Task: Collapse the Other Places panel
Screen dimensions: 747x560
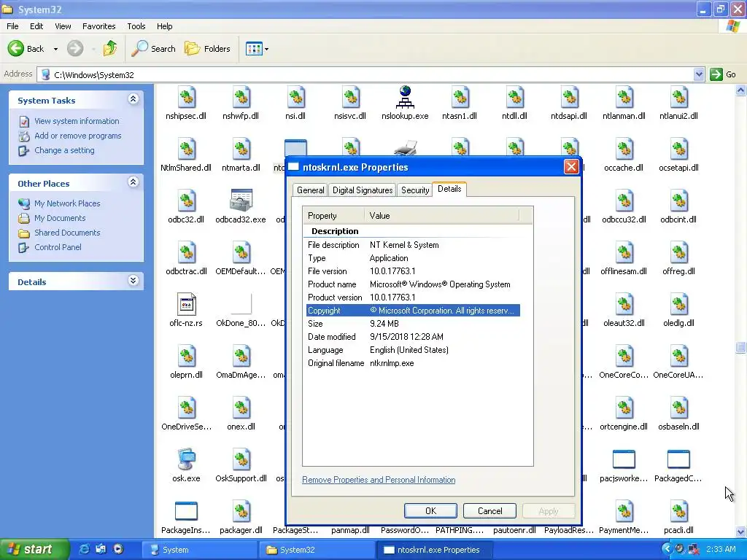Action: pyautogui.click(x=133, y=182)
